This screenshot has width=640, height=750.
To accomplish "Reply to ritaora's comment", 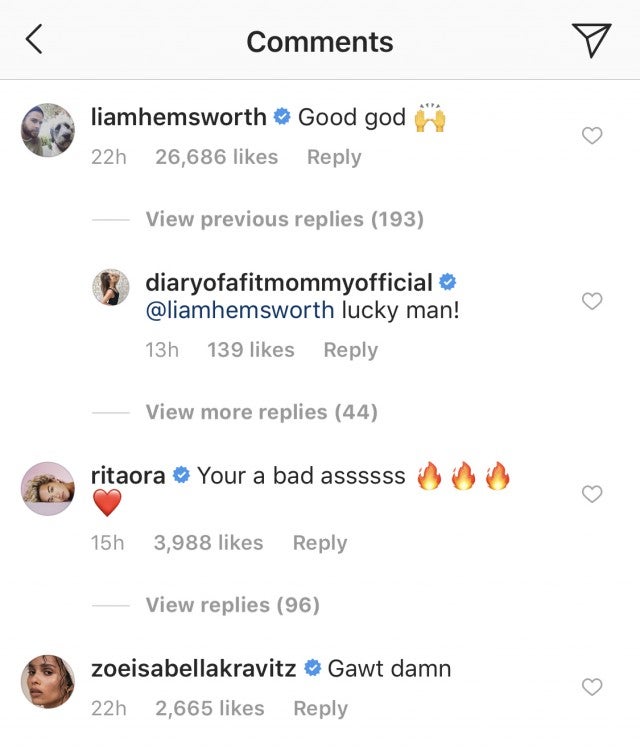I will [320, 543].
